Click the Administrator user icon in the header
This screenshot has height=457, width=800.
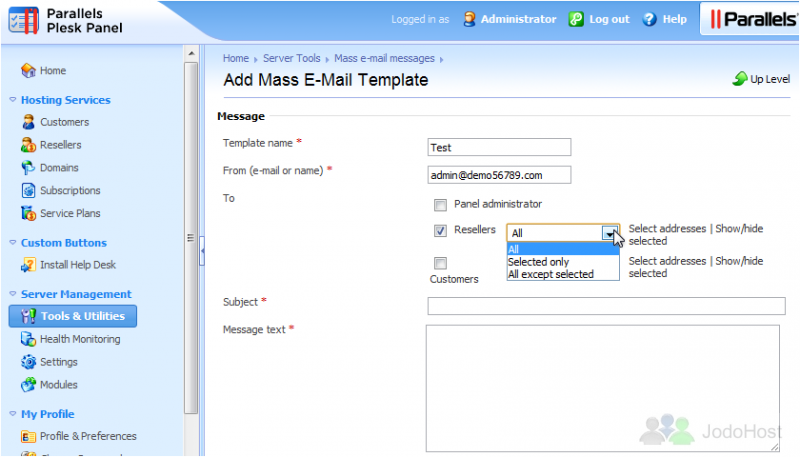(469, 19)
